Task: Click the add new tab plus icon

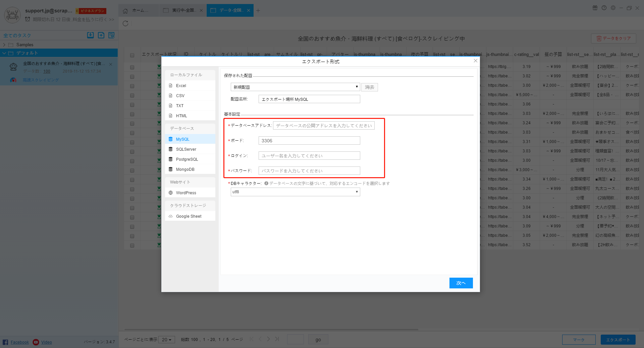Action: tap(258, 10)
